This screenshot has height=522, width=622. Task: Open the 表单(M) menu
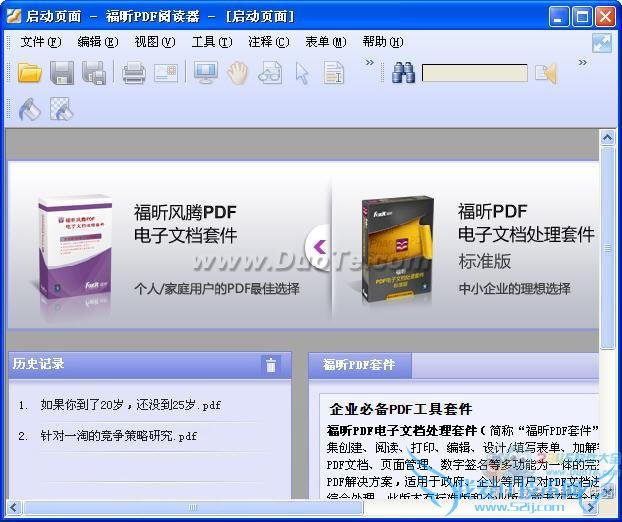point(326,42)
